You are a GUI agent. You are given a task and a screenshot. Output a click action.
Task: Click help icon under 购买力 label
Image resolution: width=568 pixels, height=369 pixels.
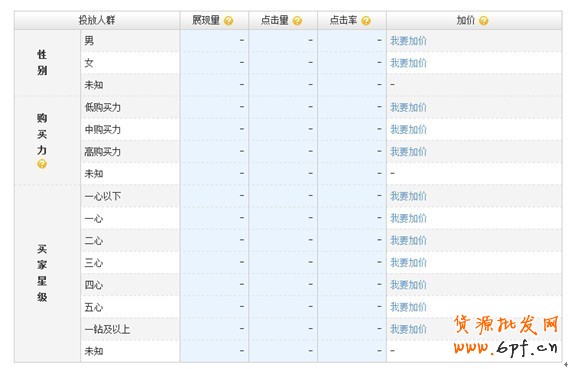42,164
